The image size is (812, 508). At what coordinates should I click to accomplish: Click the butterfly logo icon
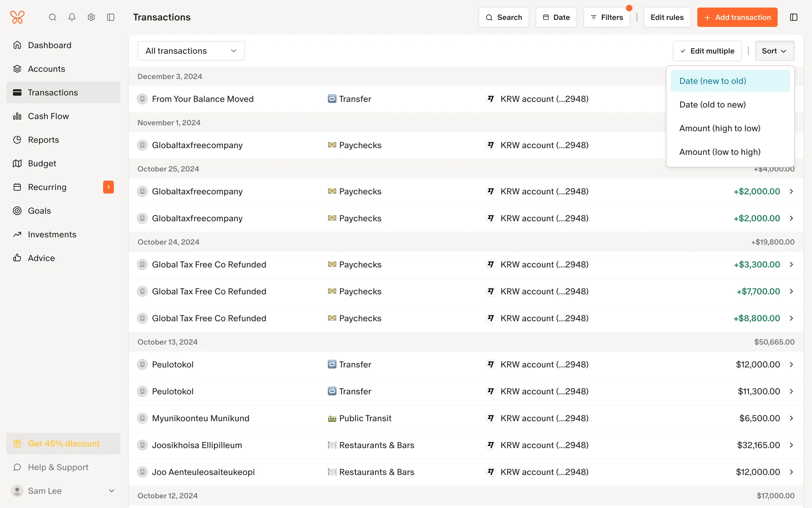pos(17,17)
